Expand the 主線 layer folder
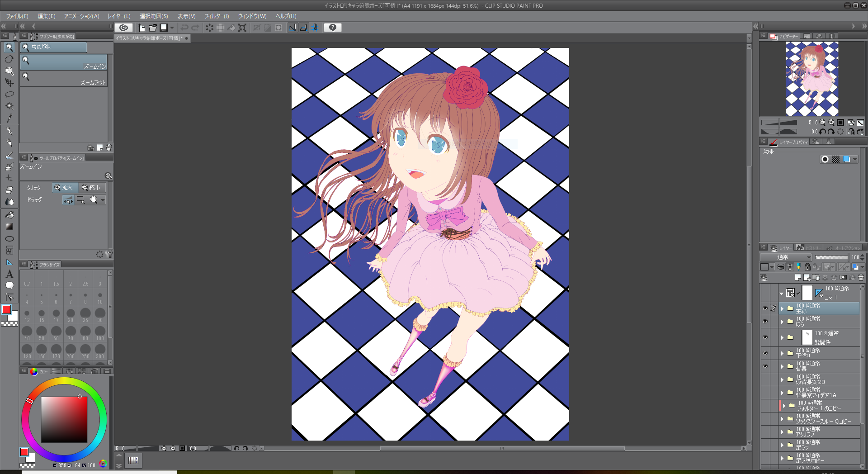Image resolution: width=868 pixels, height=474 pixels. pos(782,308)
